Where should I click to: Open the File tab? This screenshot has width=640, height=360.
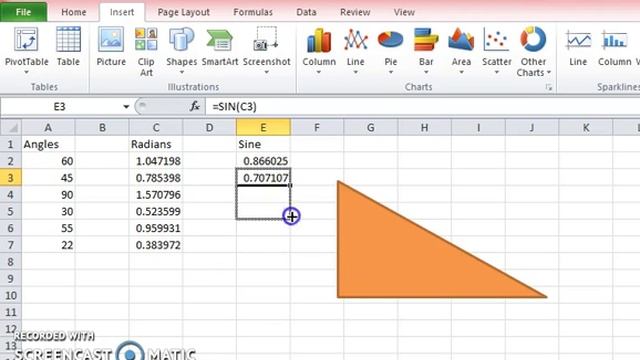coord(23,12)
